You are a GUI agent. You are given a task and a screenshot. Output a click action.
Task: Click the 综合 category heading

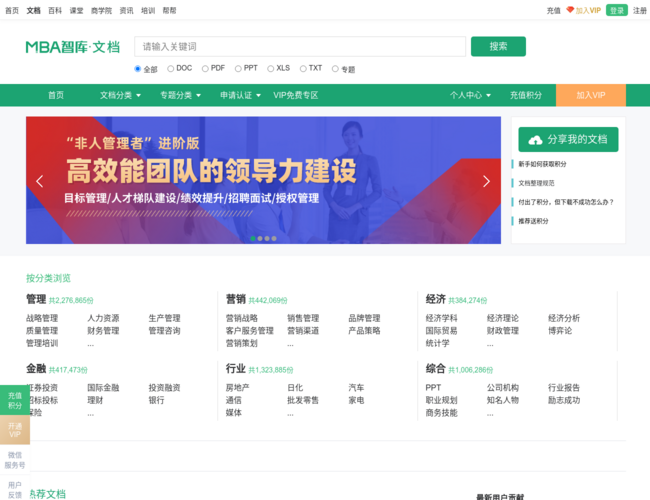click(x=436, y=369)
